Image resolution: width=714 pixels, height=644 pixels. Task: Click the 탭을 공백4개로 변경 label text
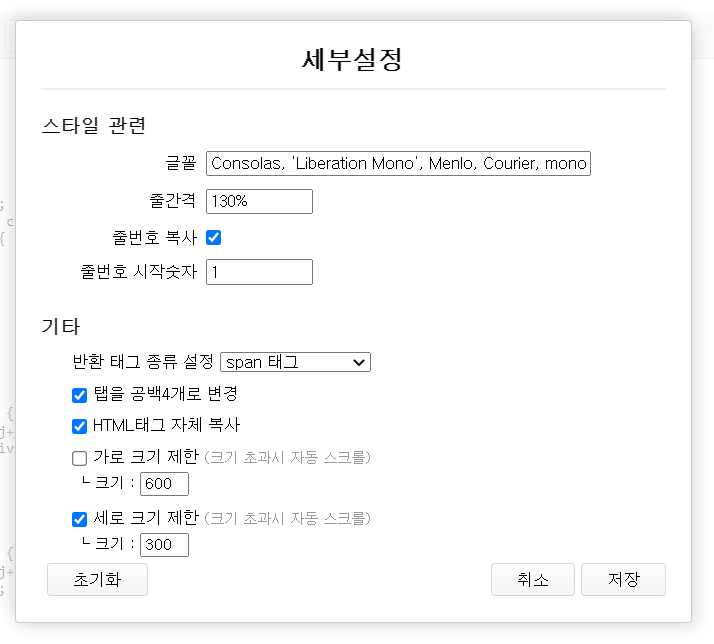point(166,394)
